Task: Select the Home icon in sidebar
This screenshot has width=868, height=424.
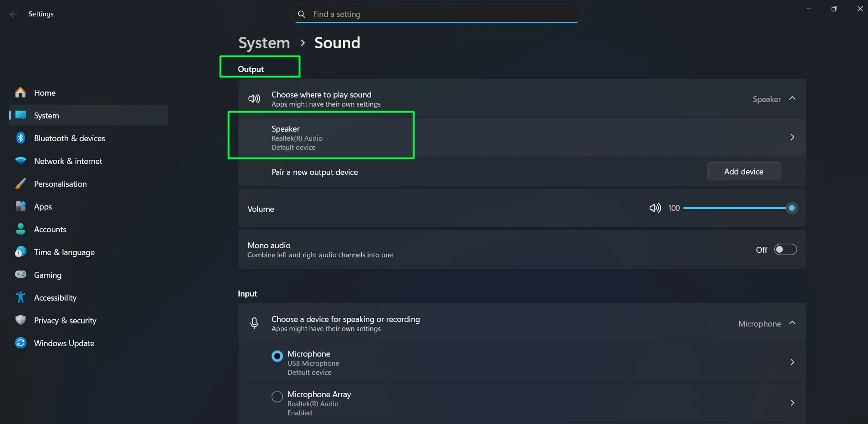Action: (20, 92)
